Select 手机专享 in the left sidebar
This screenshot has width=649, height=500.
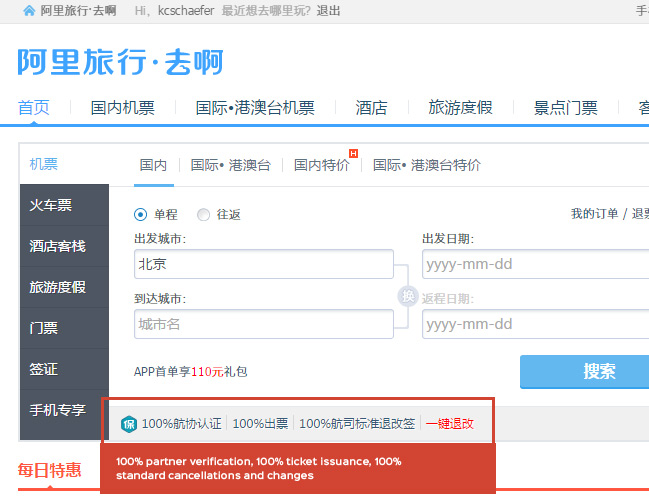65,410
